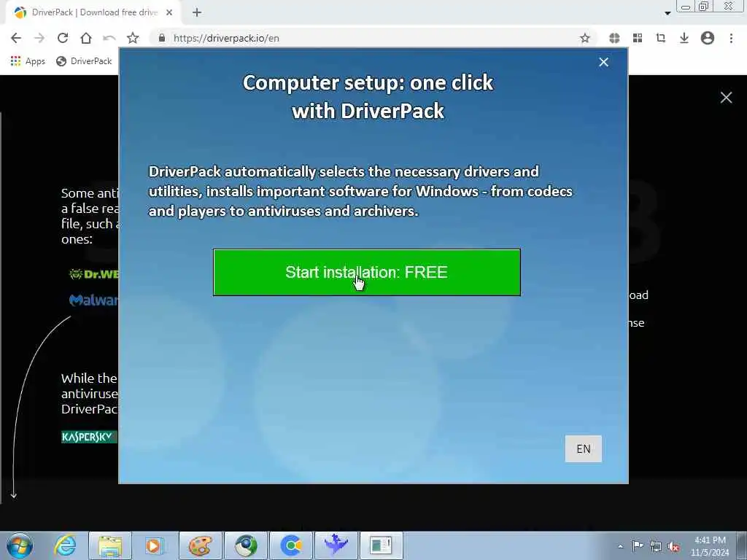Click the undo arrow toolbar icon
The height and width of the screenshot is (560, 747).
coord(109,38)
